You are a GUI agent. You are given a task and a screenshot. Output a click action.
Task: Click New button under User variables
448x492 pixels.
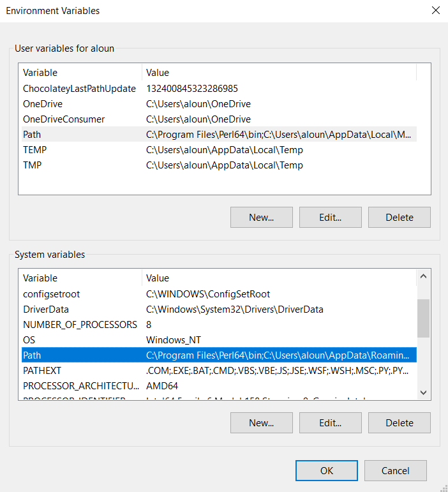pos(261,217)
